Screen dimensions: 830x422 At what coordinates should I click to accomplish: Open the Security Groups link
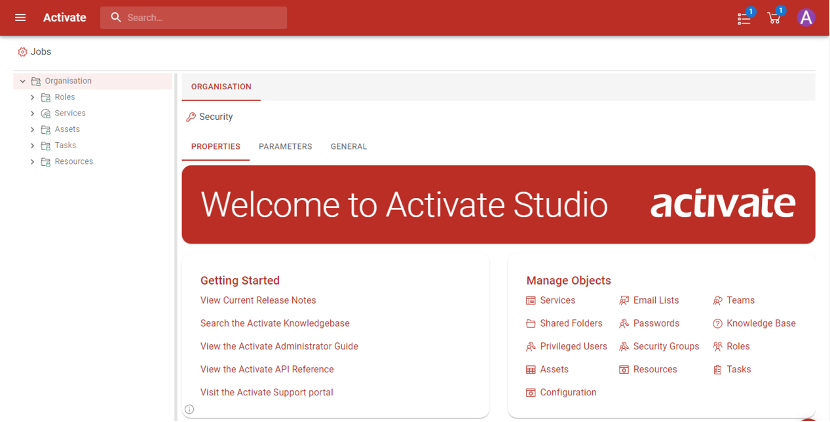(666, 346)
